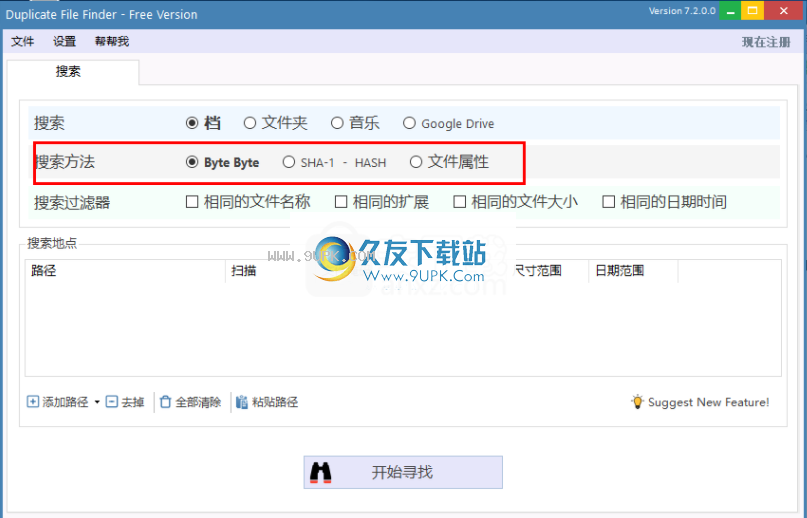The height and width of the screenshot is (518, 807).
Task: Choose SHA-1 HASH search method
Action: pyautogui.click(x=289, y=162)
